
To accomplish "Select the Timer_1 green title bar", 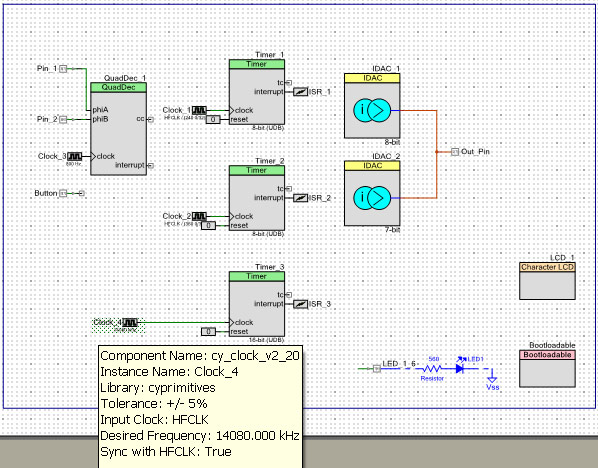I will coord(257,64).
